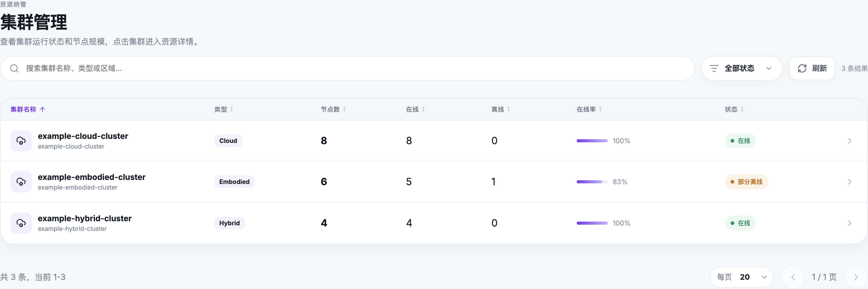This screenshot has height=289, width=868.
Task: Expand example-embodied-cluster row chevron
Action: pos(849,182)
